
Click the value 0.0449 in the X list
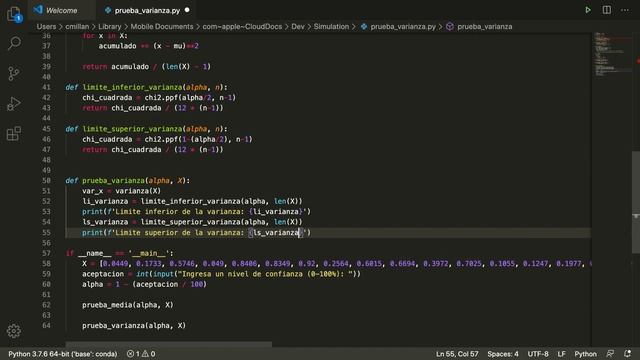tap(115, 264)
